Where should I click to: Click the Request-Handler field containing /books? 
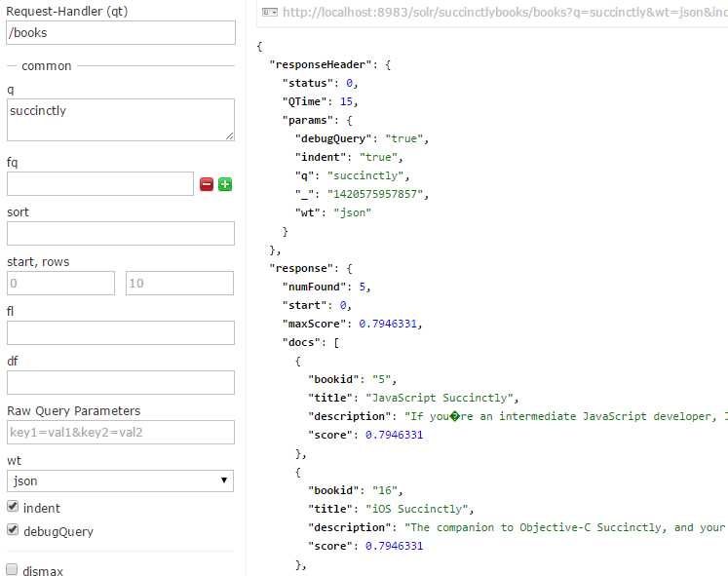point(121,32)
